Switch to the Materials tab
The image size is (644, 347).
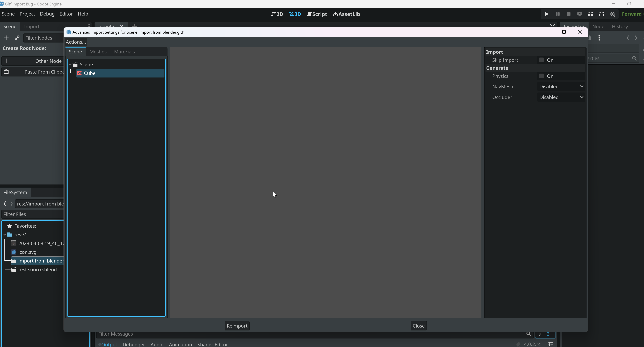pos(124,52)
